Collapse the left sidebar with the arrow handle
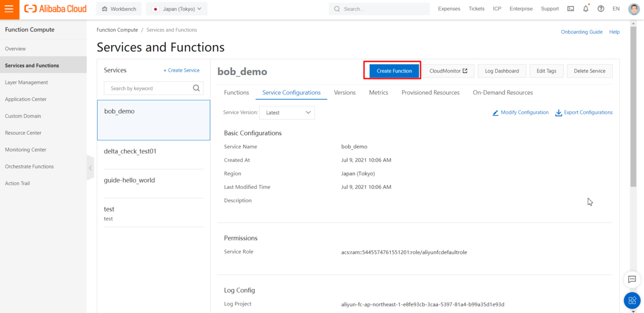Screen dimensions: 644x313 90,168
